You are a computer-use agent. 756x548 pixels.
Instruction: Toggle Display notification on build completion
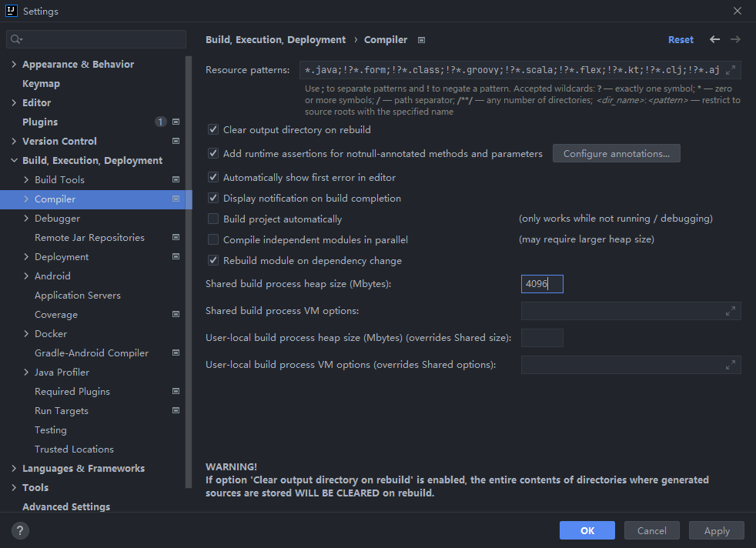coord(213,198)
